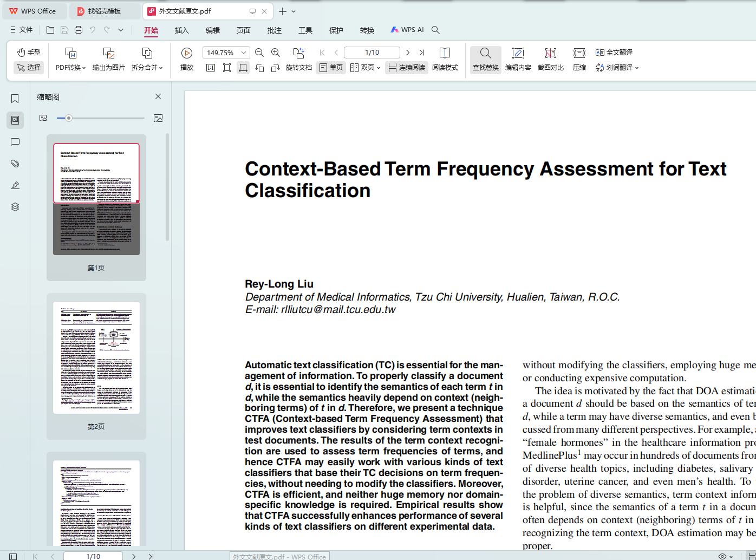Open the bookmarks sidebar panel
This screenshot has width=756, height=560.
pos(15,99)
